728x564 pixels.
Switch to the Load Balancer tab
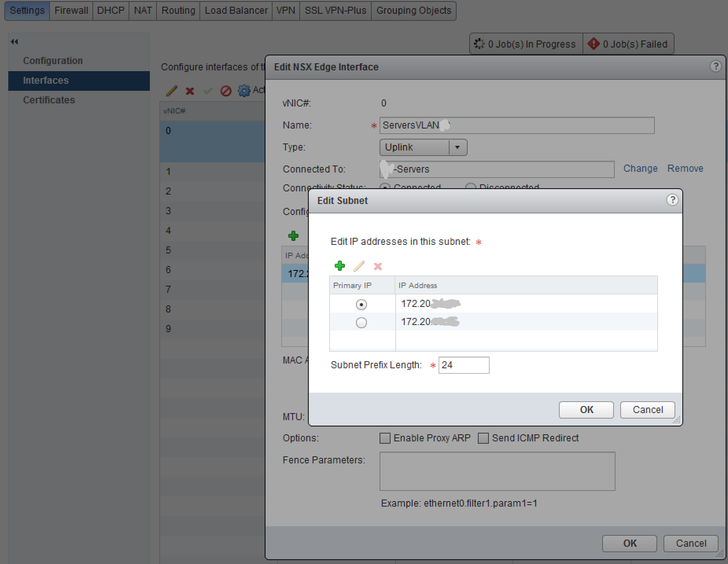click(x=236, y=11)
